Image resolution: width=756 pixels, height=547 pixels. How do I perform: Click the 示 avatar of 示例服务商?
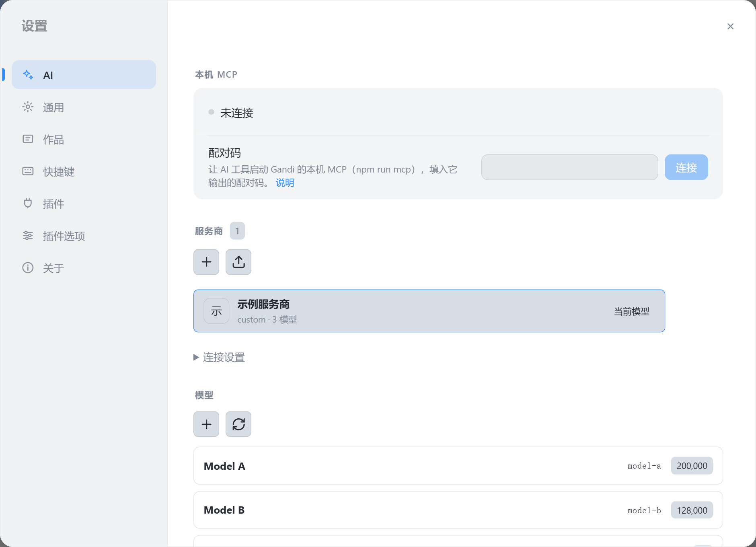coord(216,311)
